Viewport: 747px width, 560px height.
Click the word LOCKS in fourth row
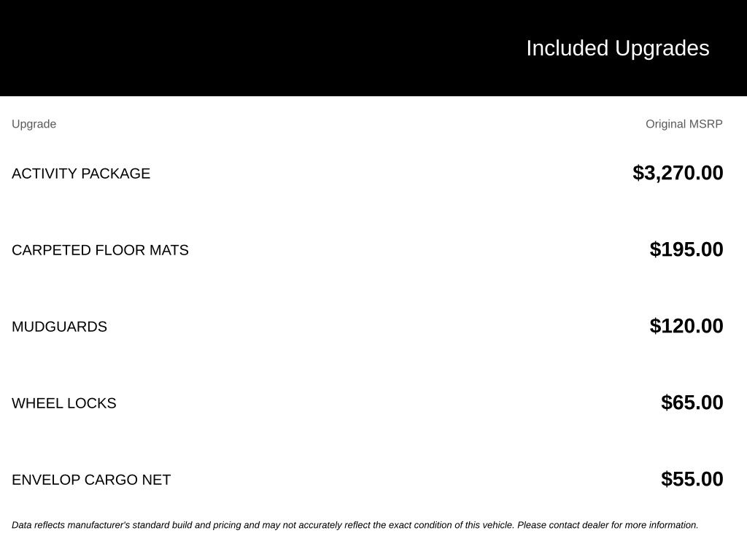coord(91,403)
